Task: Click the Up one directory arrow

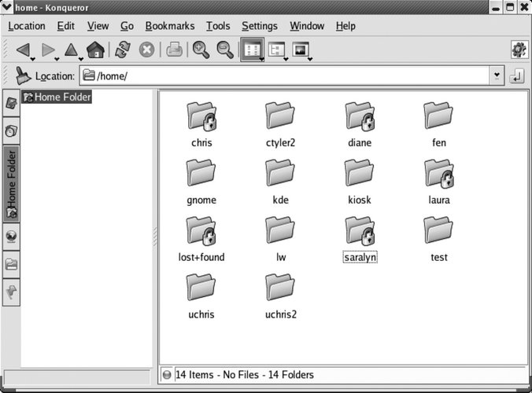Action: pyautogui.click(x=71, y=50)
